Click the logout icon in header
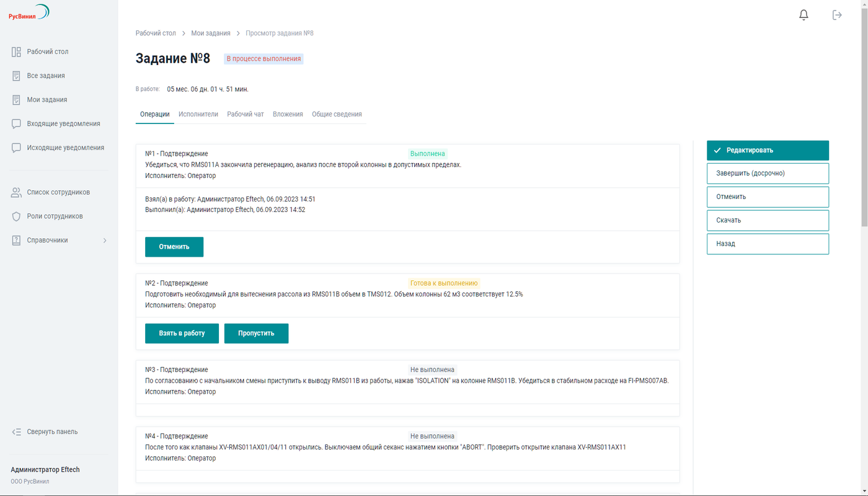 [837, 15]
